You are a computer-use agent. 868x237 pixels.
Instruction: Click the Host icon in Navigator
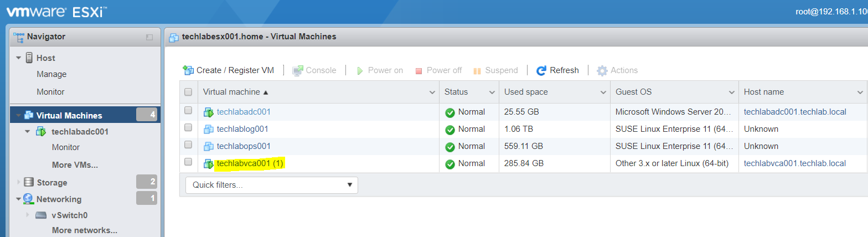[x=29, y=58]
